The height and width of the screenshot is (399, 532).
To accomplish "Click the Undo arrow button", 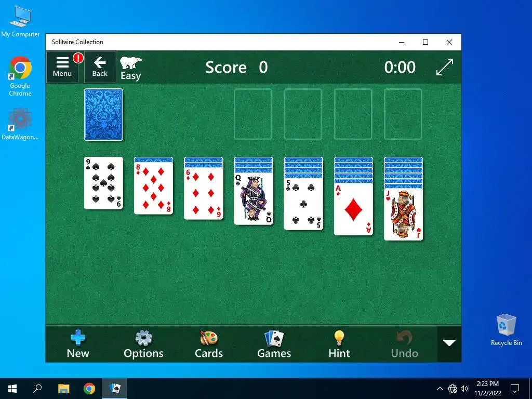I will coord(404,344).
